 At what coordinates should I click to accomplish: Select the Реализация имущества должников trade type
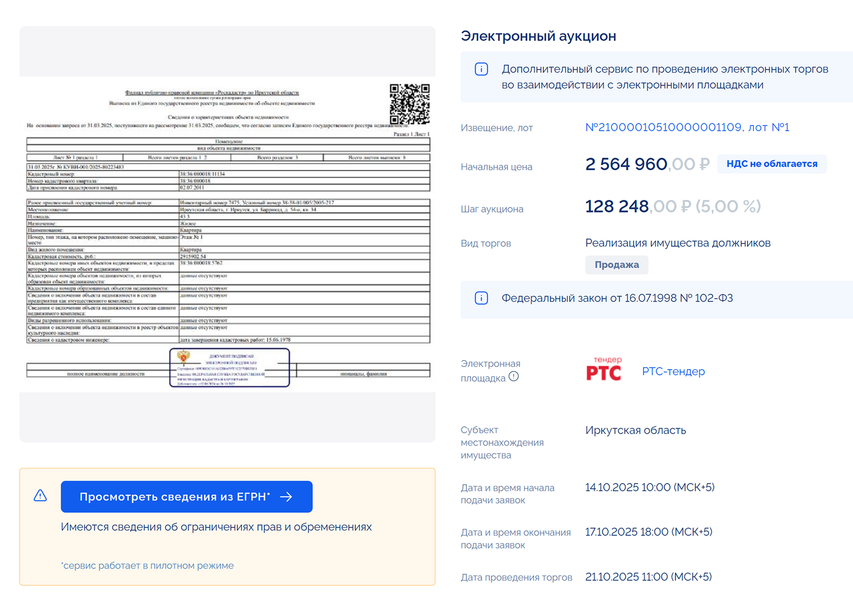tap(678, 243)
